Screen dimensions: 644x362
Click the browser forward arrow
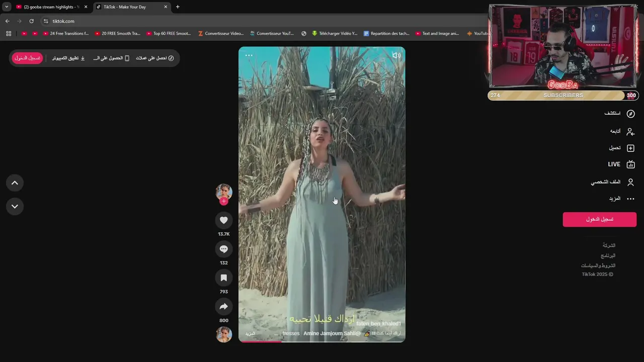tap(19, 21)
